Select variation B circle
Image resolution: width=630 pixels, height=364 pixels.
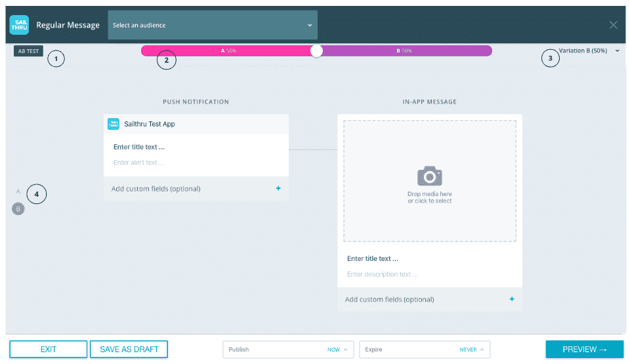point(18,209)
